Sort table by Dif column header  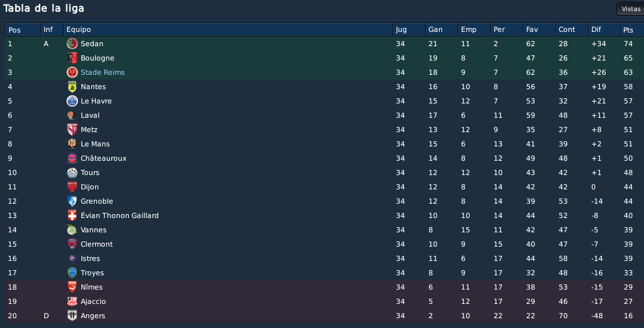[604, 29]
